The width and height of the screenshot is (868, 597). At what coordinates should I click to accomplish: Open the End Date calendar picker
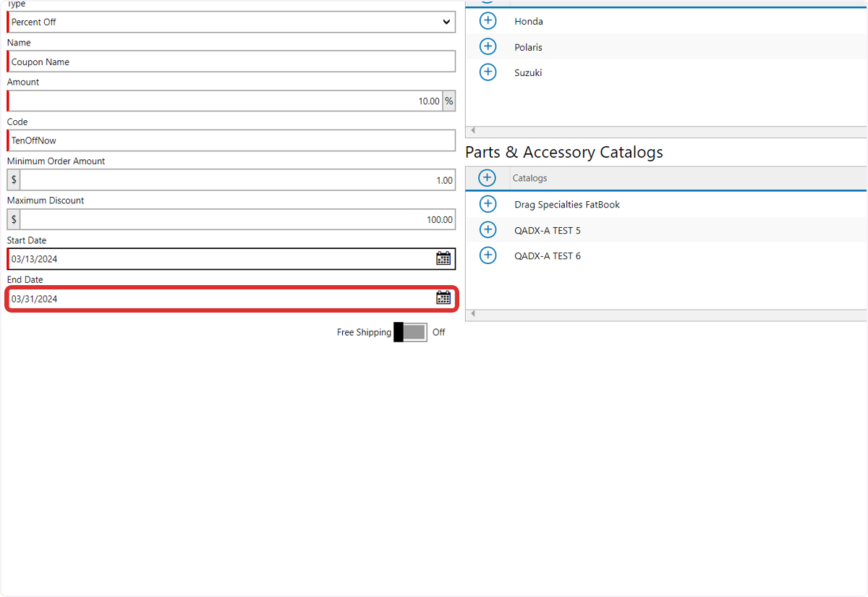(443, 297)
